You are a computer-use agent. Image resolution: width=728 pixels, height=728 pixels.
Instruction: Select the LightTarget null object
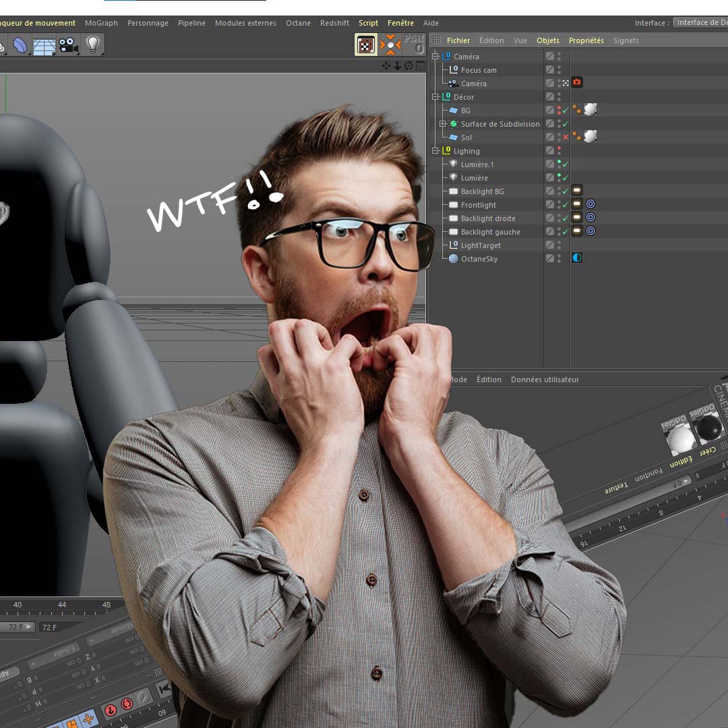tap(481, 245)
